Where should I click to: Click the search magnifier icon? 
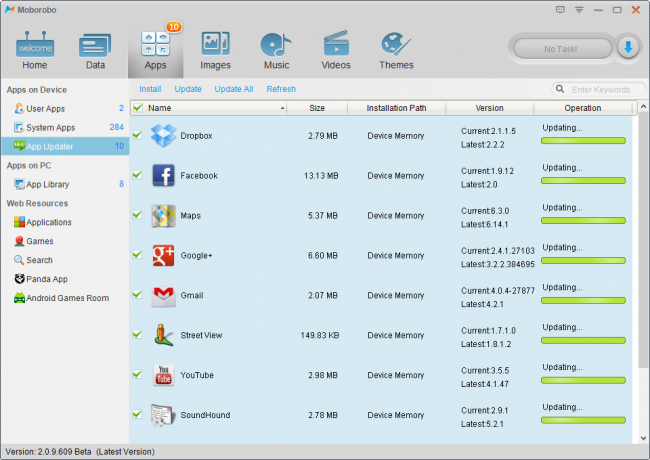560,89
